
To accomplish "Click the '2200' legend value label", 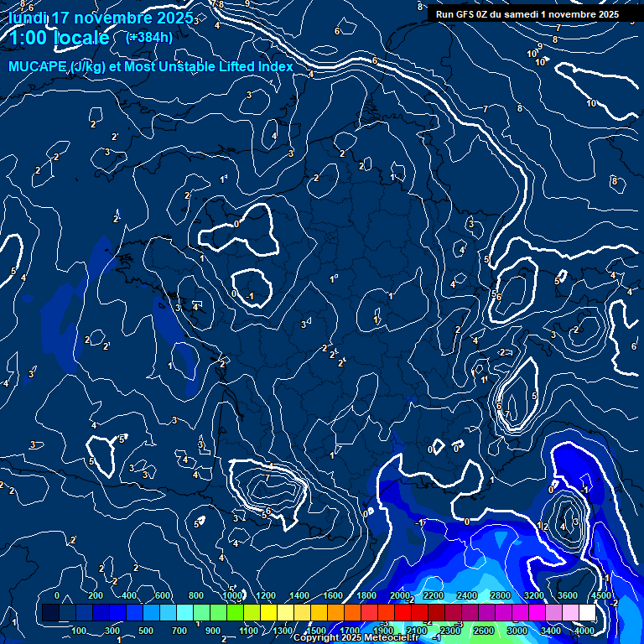I will tap(434, 595).
